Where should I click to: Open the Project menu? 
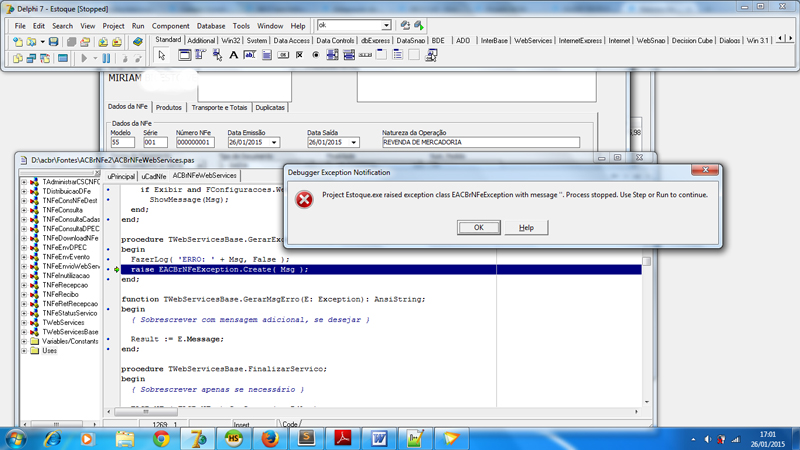(x=113, y=26)
